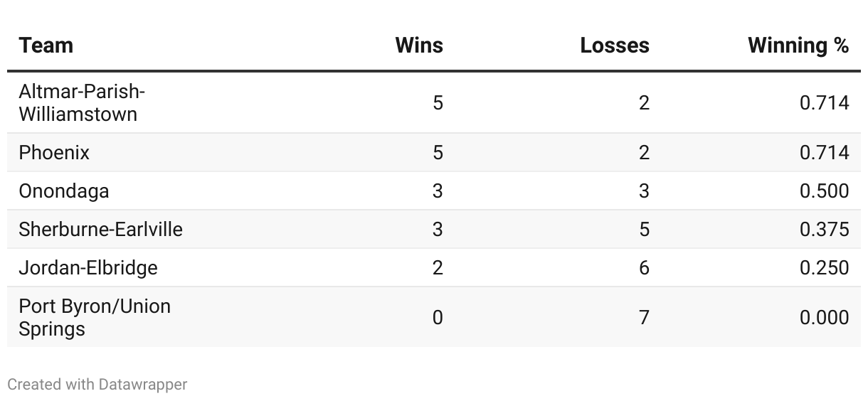Viewport: 868px width, 401px height.
Task: Click Phoenix's 0.714 winning percentage
Action: point(824,153)
